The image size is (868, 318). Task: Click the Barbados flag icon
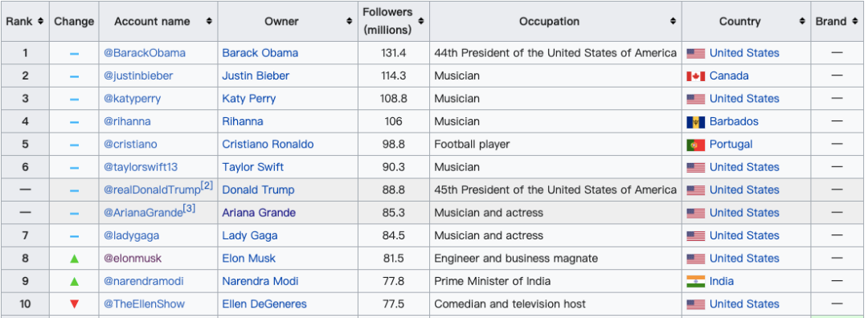(696, 122)
